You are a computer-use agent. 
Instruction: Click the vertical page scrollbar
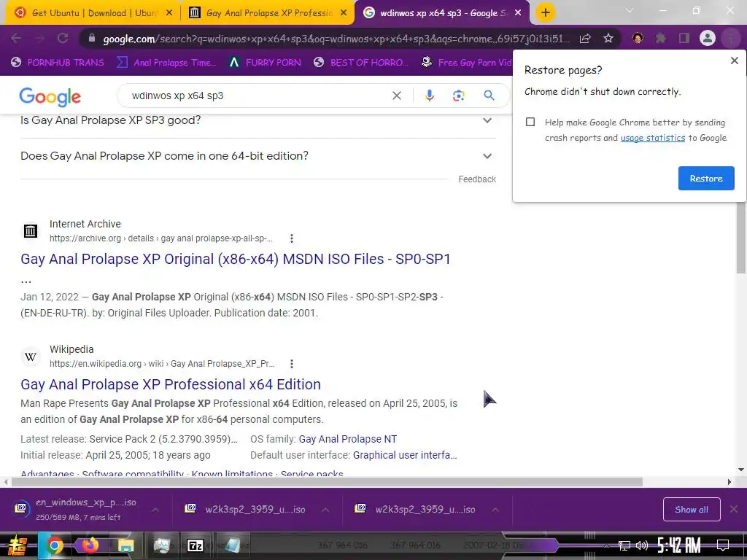click(741, 238)
